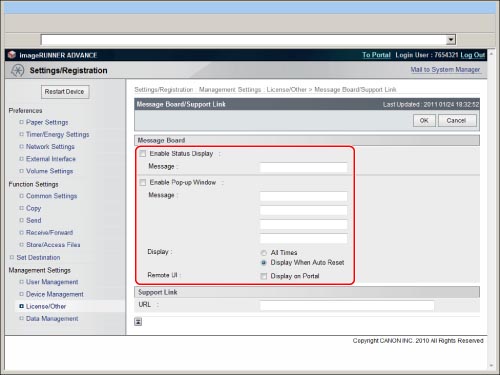
Task: Follow the To Portal link
Action: point(376,55)
